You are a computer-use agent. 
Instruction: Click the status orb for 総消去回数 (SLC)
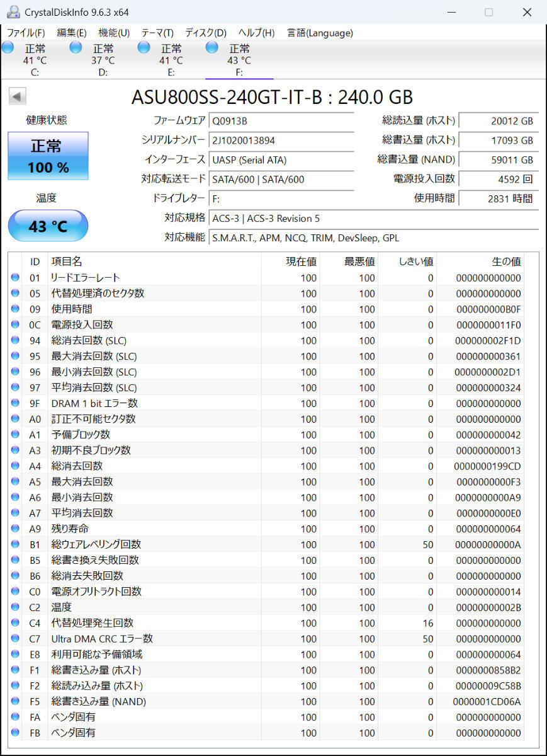[15, 340]
